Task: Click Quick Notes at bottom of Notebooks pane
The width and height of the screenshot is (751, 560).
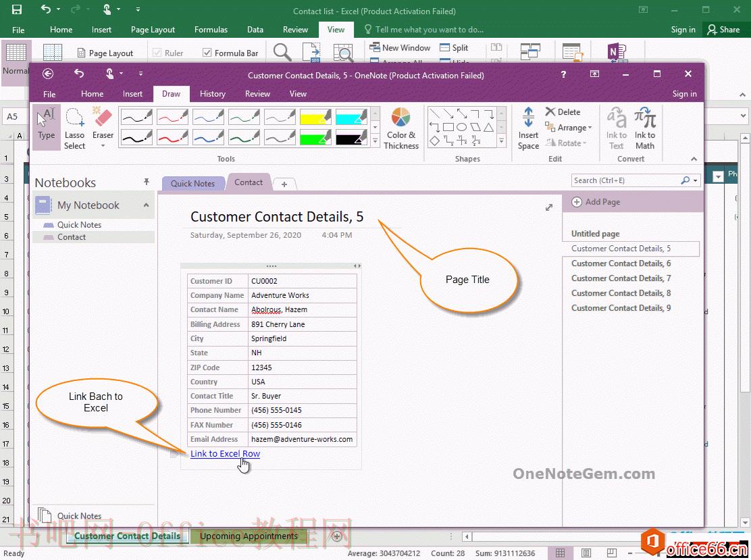Action: pos(80,516)
